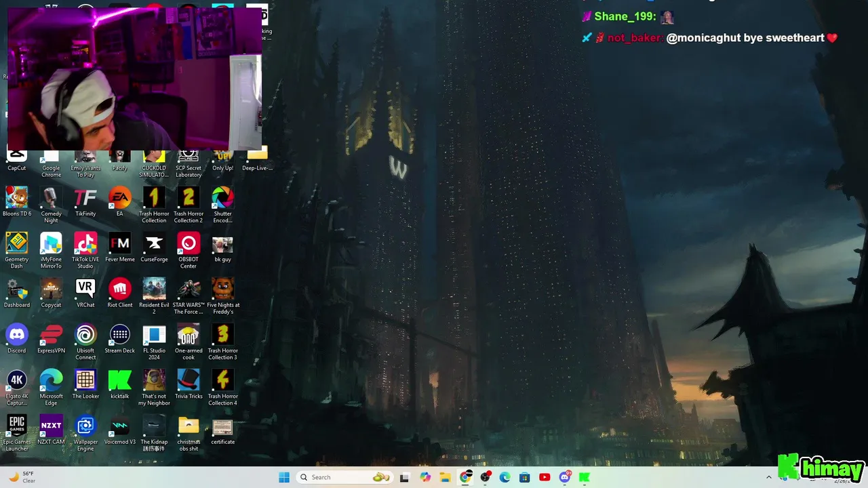This screenshot has height=488, width=868.
Task: Open the Microsoft Edge taskbar icon
Action: [x=505, y=477]
